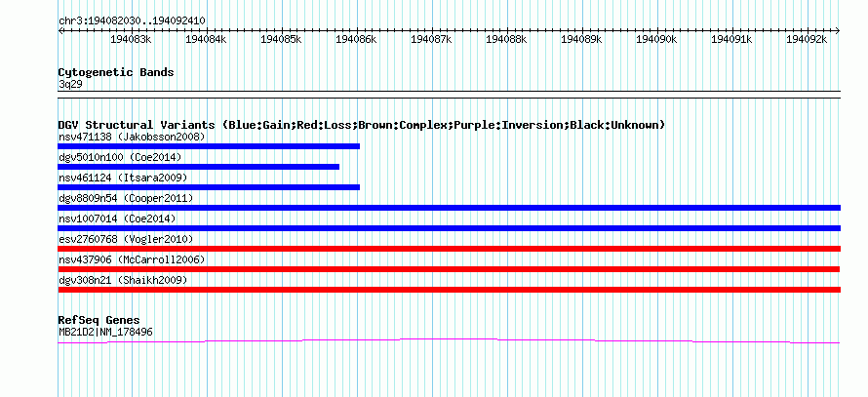Select the blue bar under dgv8809n54

(449, 208)
